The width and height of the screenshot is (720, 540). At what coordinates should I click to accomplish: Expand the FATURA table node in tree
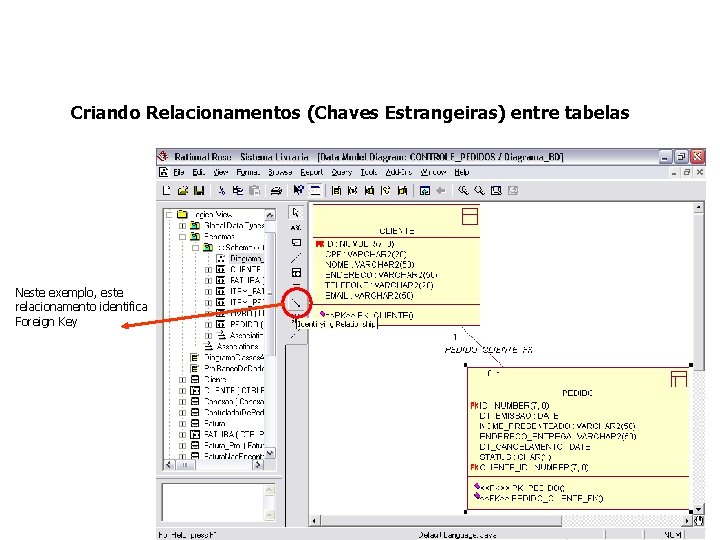[208, 281]
